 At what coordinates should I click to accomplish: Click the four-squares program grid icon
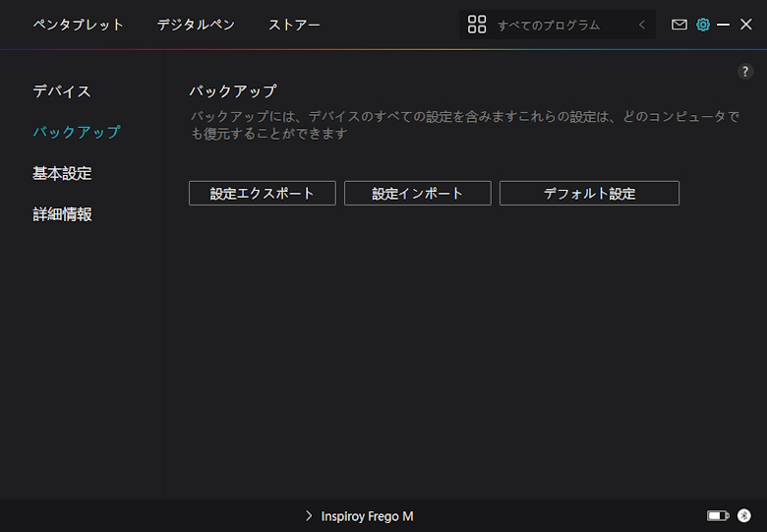(477, 25)
